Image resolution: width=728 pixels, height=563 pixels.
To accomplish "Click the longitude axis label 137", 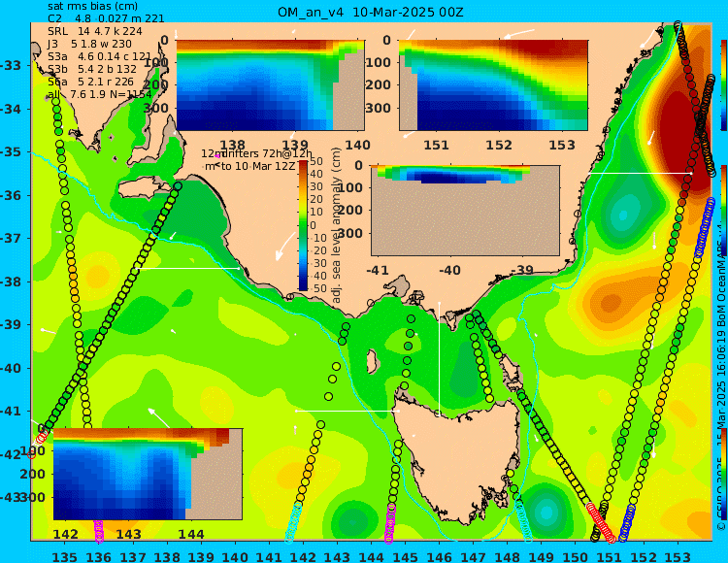I will (x=133, y=556).
